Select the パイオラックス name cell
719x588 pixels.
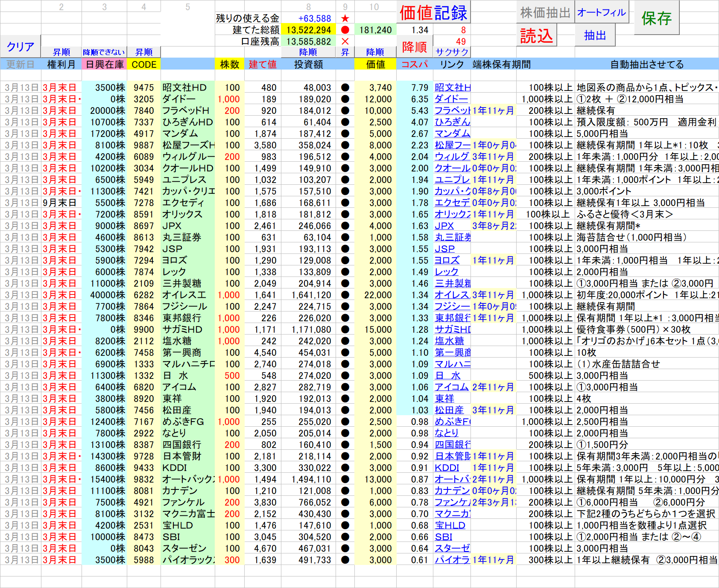(188, 560)
